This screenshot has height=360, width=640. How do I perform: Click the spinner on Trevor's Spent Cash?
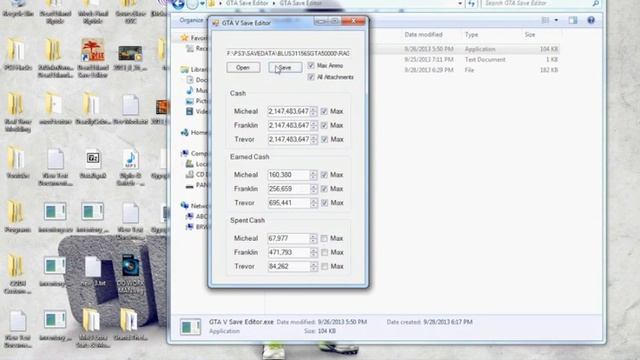pos(313,266)
